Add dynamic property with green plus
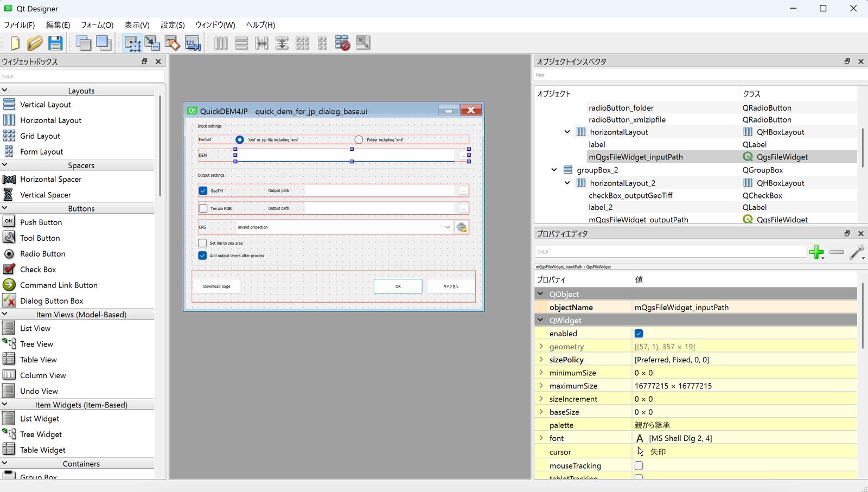This screenshot has width=868, height=492. click(x=816, y=252)
